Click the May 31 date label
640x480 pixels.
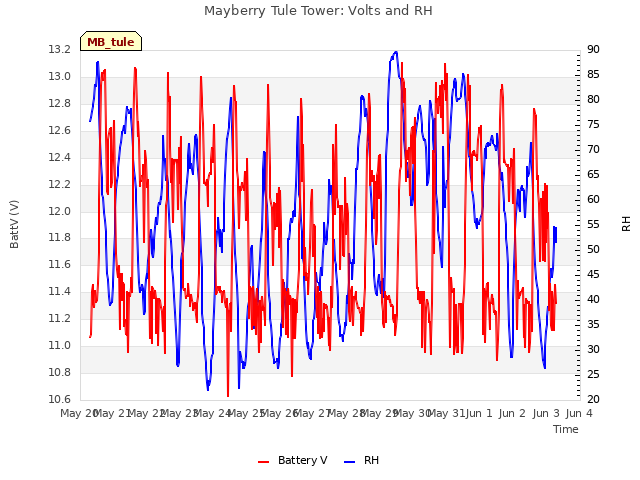447,413
